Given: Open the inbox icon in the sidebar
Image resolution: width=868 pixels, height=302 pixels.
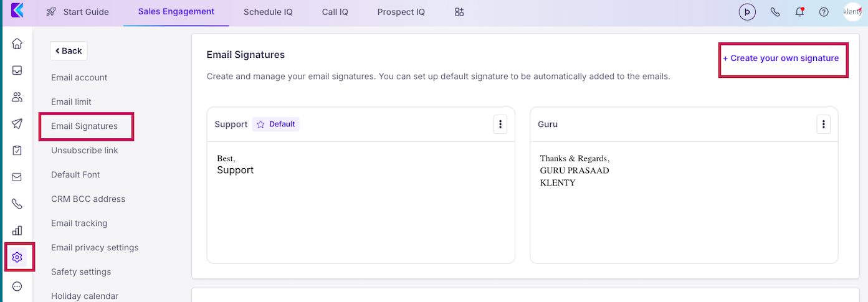Looking at the screenshot, I should coord(17,70).
